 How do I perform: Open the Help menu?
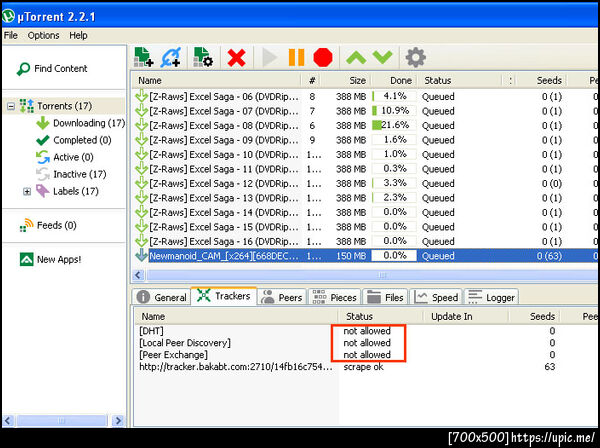point(78,35)
